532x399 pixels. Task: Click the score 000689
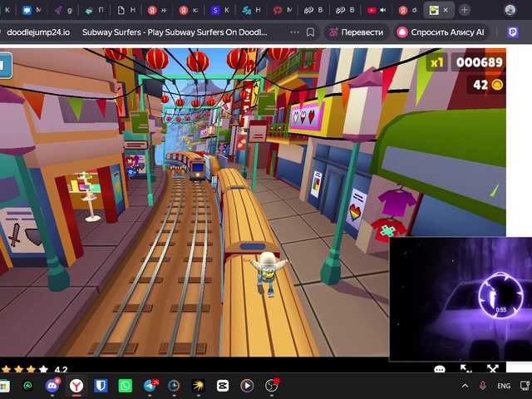coord(479,62)
